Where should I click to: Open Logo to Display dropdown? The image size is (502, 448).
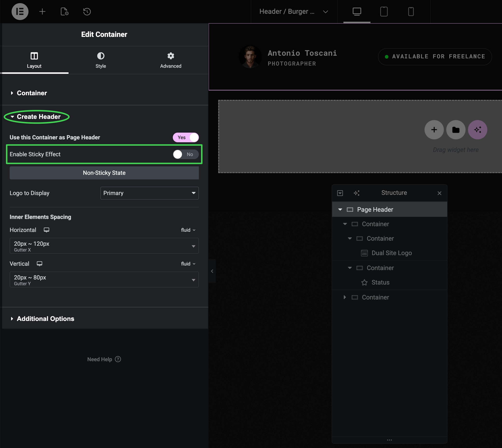[149, 193]
